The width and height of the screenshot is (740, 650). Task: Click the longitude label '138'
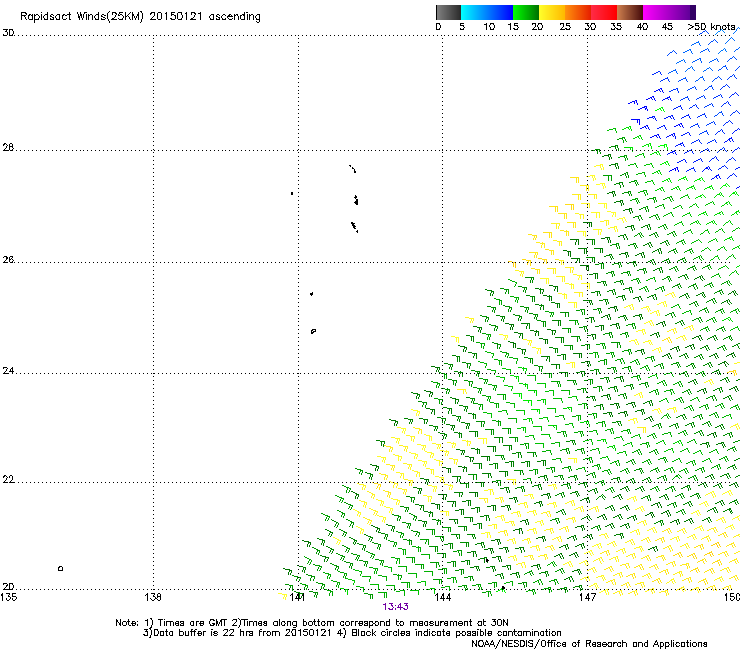[x=153, y=597]
